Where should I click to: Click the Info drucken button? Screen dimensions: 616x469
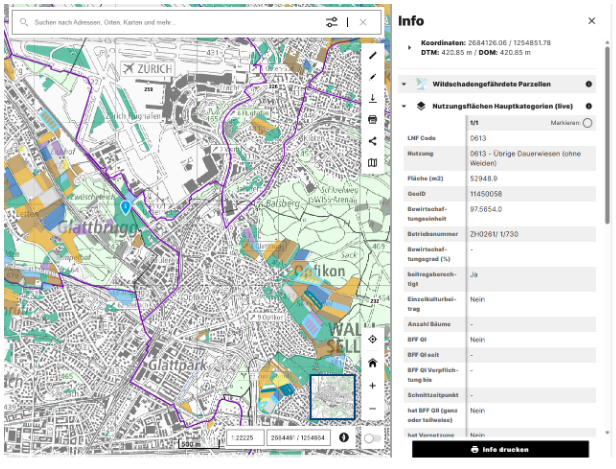point(500,449)
